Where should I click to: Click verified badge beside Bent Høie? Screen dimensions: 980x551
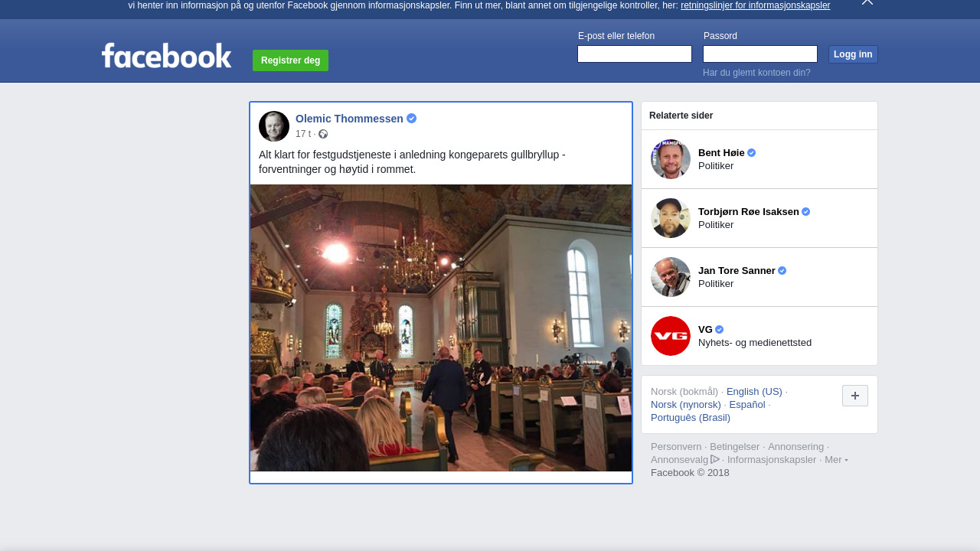coord(752,153)
